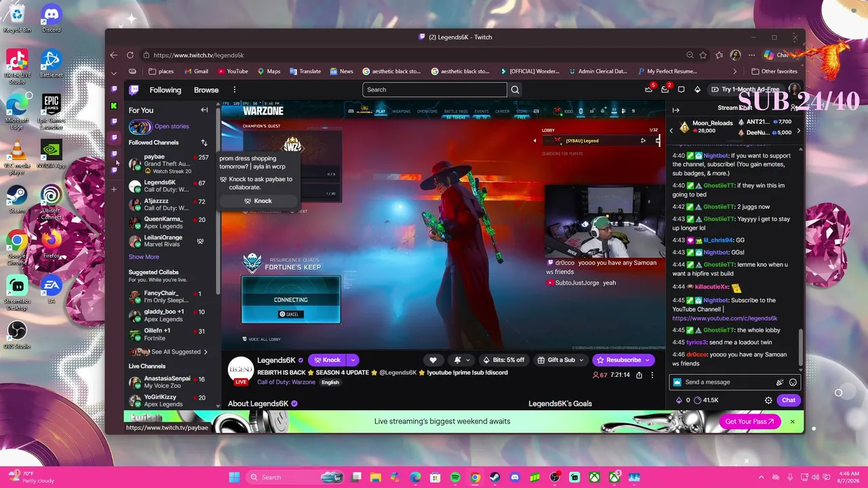Open the Resubscribe dropdown
The height and width of the screenshot is (488, 868).
pos(623,360)
